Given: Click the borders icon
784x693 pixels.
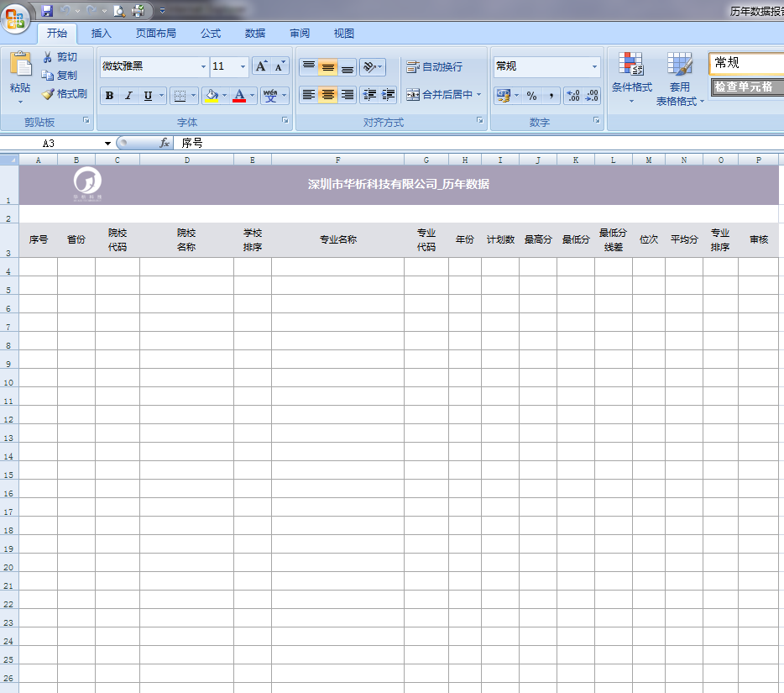Looking at the screenshot, I should click(x=180, y=96).
